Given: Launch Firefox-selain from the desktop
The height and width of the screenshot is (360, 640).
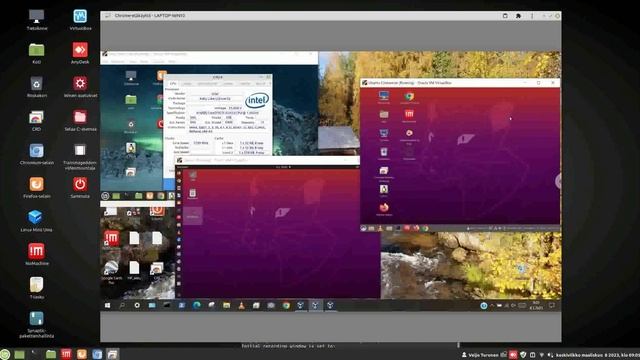Looking at the screenshot, I should point(36,184).
